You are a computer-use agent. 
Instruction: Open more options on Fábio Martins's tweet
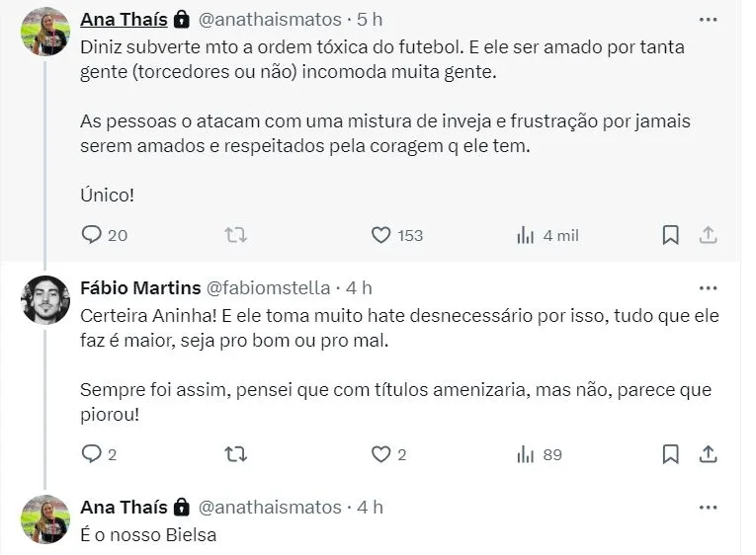(x=708, y=288)
